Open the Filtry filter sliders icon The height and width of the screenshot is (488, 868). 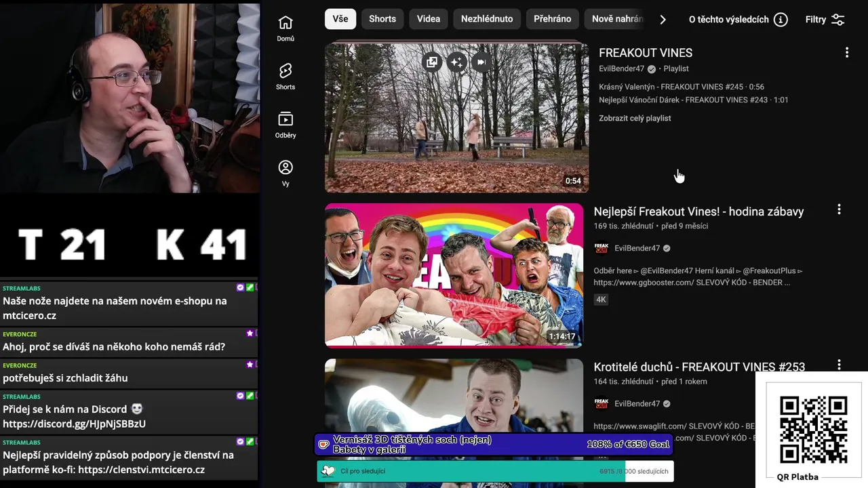837,20
